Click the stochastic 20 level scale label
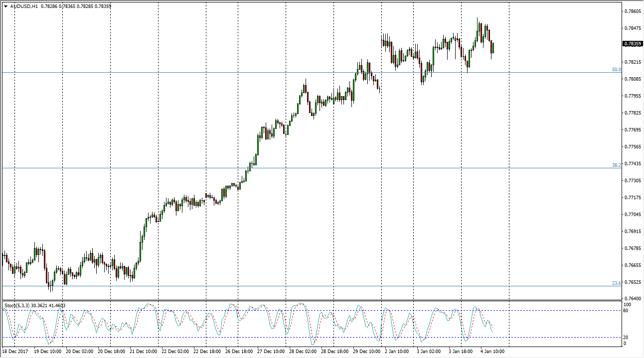 [x=626, y=338]
